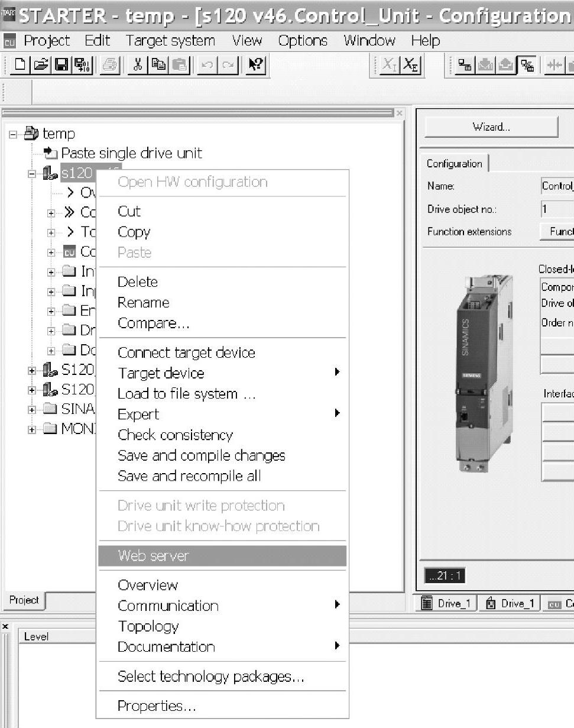
Task: Expand the En folder tree node
Action: [x=51, y=310]
